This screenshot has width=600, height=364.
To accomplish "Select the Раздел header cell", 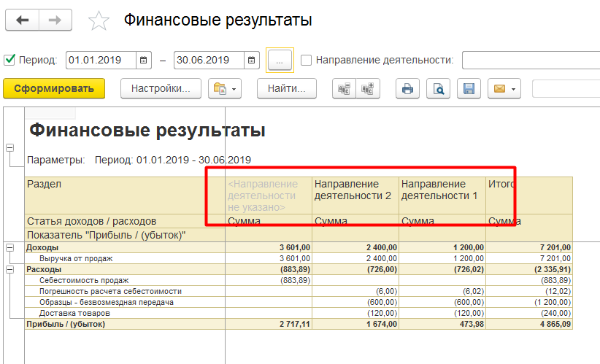I will 125,195.
